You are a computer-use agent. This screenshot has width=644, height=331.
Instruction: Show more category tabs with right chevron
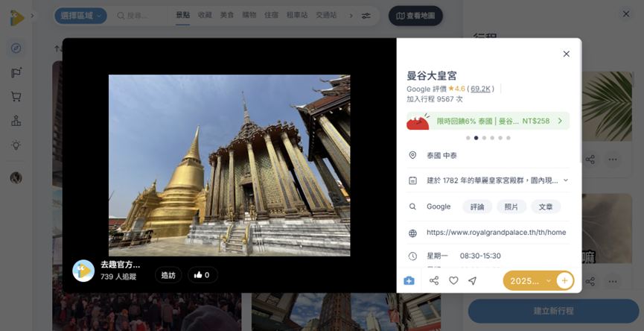(351, 16)
